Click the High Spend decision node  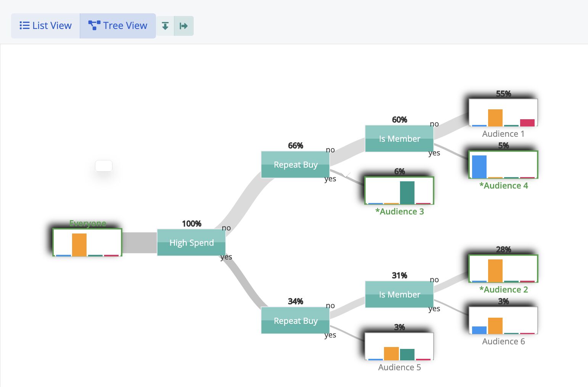pos(191,243)
